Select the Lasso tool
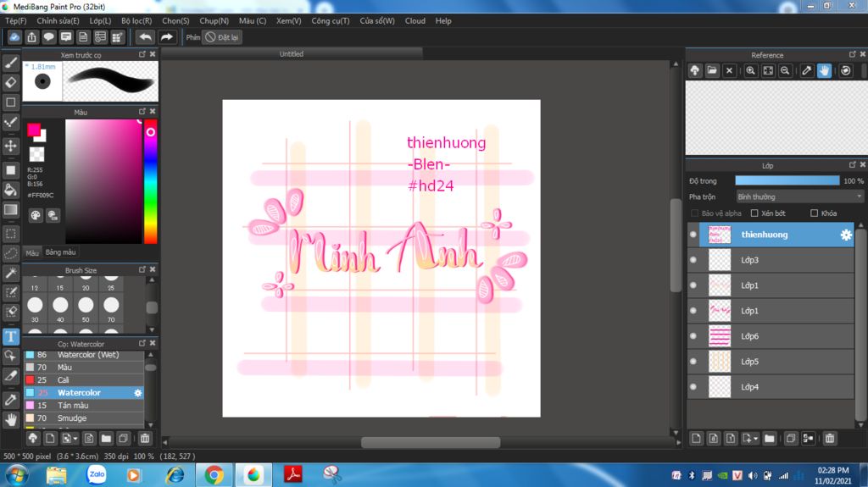 point(10,253)
